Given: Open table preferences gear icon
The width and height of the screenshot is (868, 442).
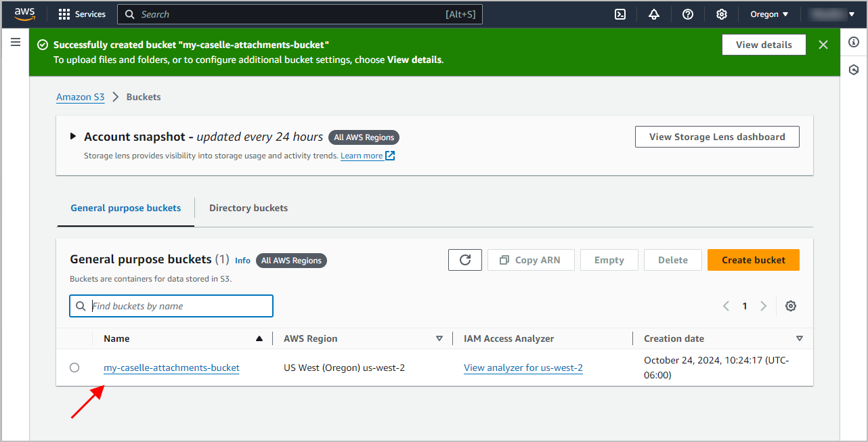Looking at the screenshot, I should (x=790, y=306).
